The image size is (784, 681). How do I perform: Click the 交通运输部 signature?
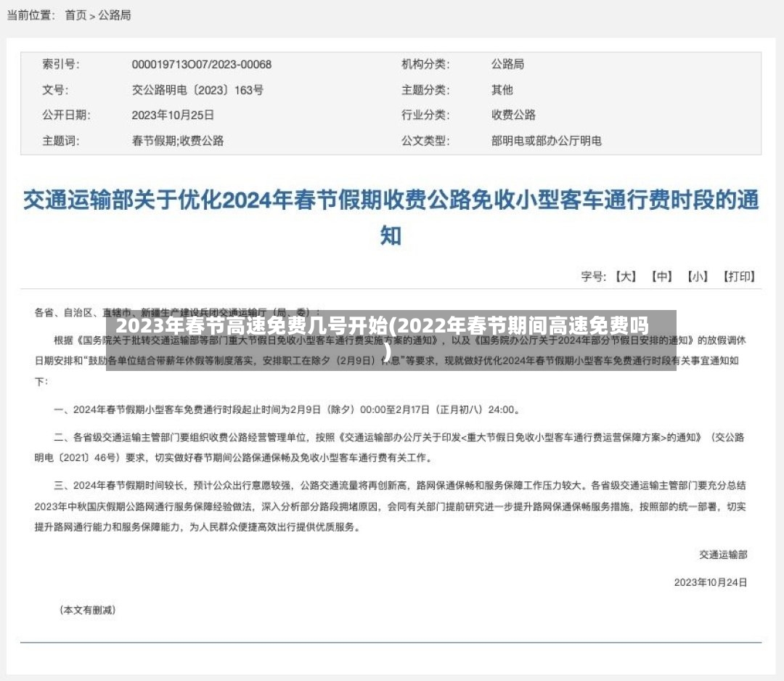click(723, 555)
